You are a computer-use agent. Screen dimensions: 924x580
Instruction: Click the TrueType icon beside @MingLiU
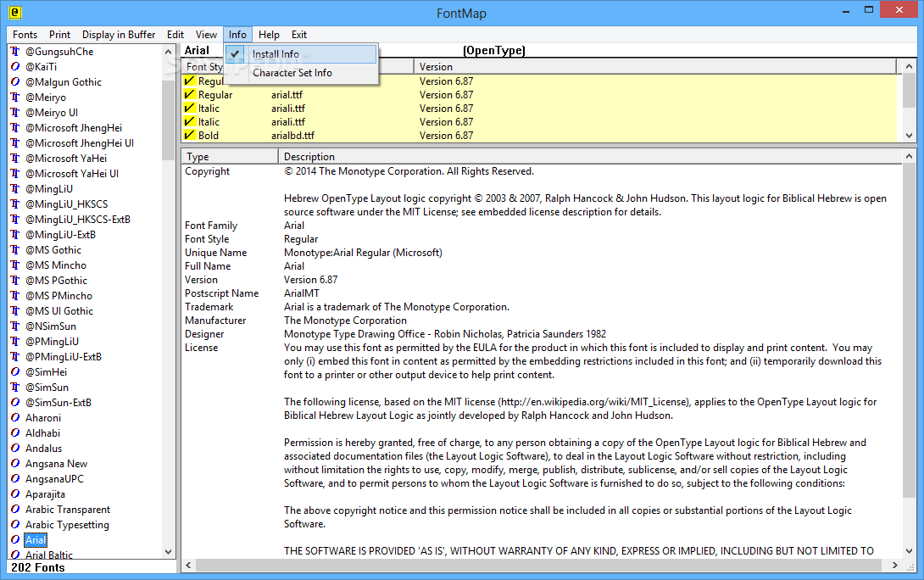pyautogui.click(x=15, y=188)
